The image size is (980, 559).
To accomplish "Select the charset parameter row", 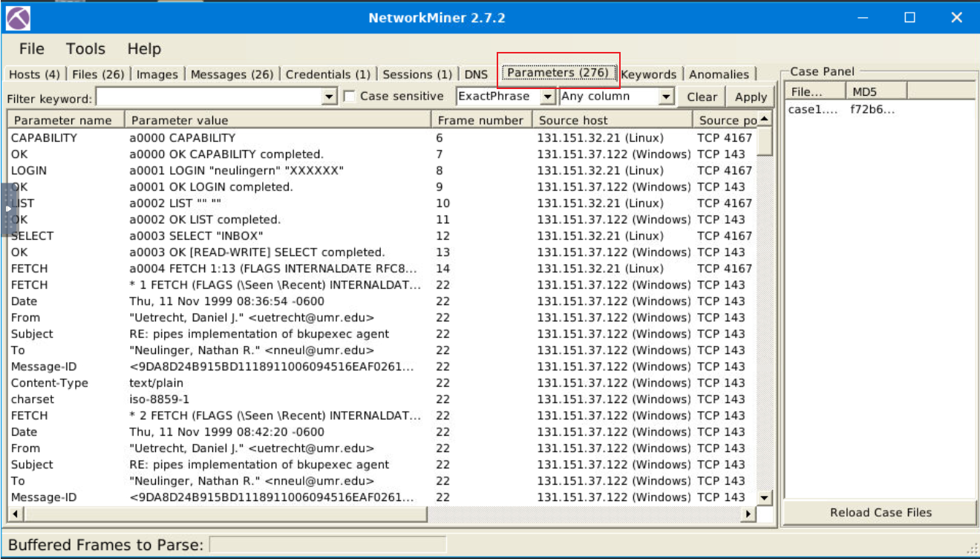I will pyautogui.click(x=382, y=399).
